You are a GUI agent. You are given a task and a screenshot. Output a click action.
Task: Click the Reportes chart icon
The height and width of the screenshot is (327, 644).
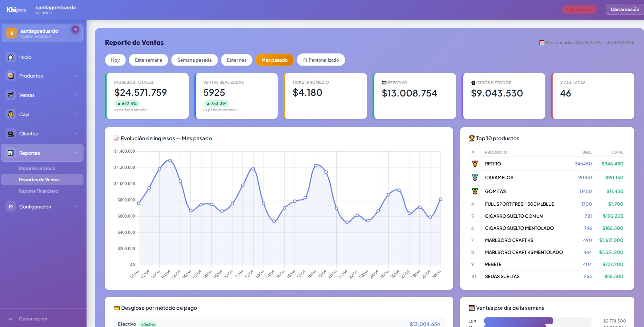pos(11,153)
